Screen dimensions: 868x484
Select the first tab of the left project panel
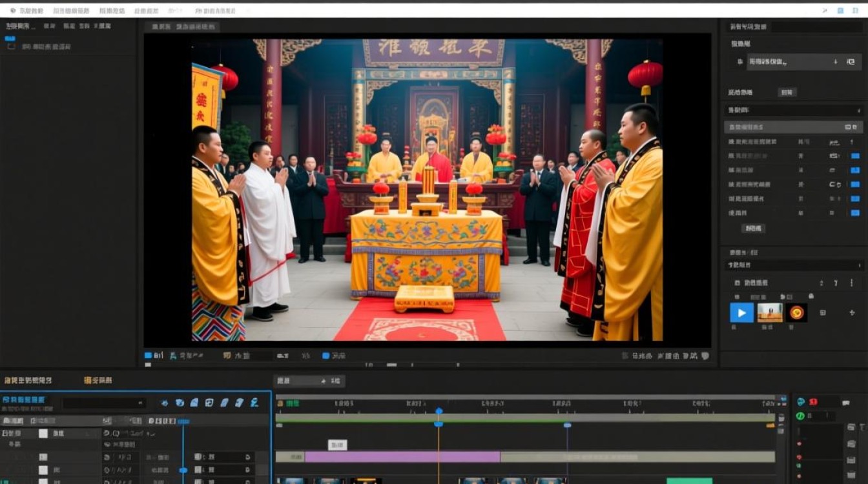(20, 26)
